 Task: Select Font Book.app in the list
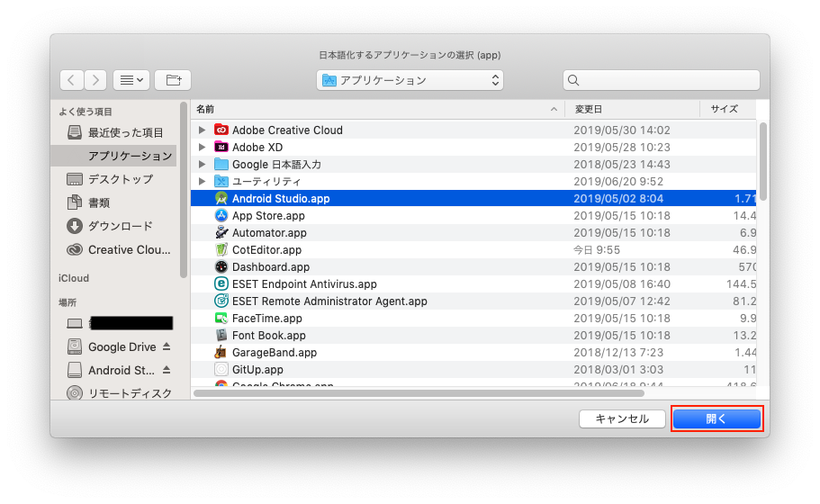269,335
